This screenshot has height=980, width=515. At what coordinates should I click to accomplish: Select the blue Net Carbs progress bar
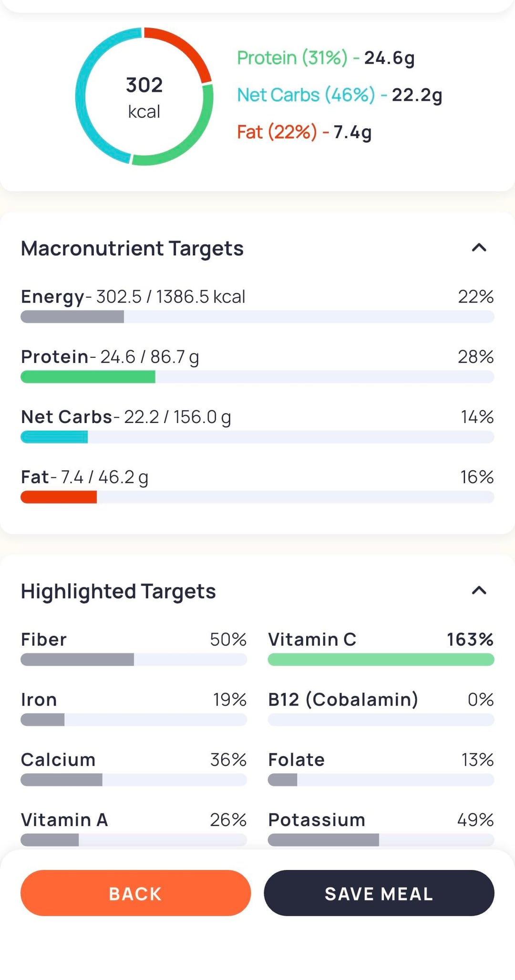point(257,437)
